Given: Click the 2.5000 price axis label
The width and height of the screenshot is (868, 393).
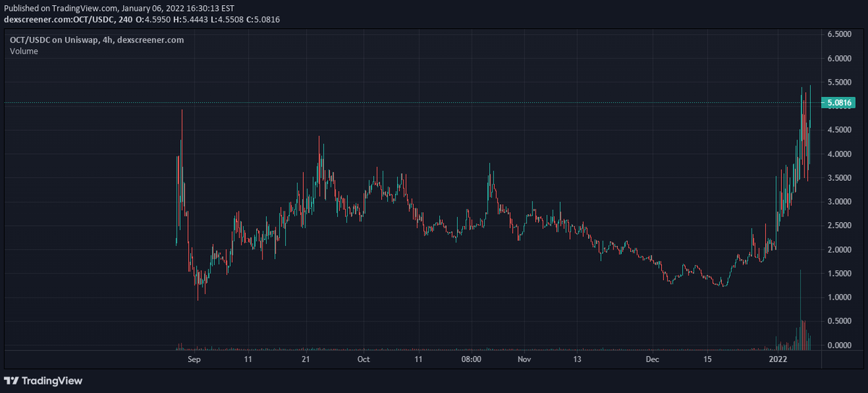Looking at the screenshot, I should [839, 225].
